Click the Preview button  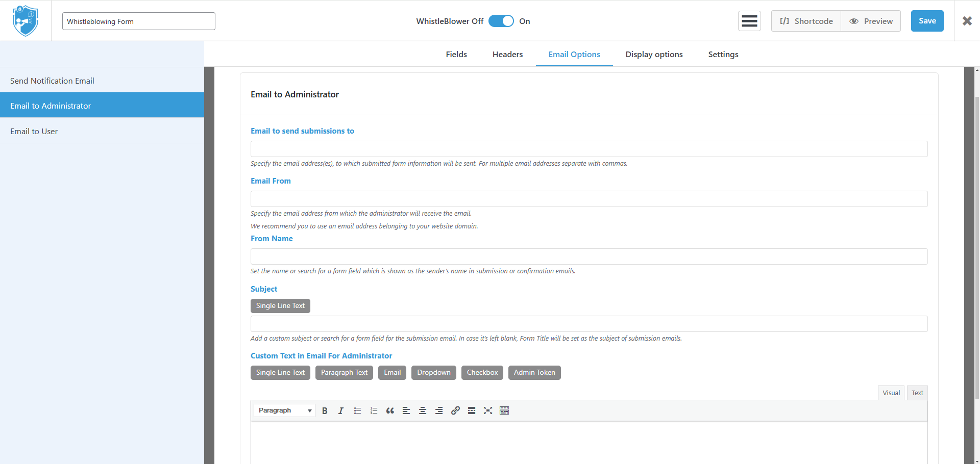871,21
